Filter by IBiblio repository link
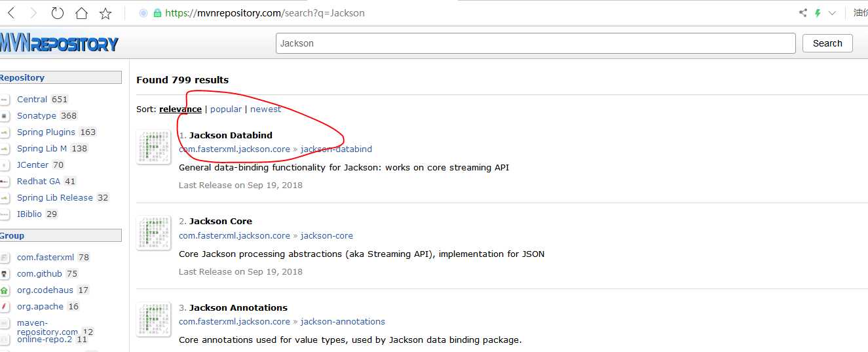Image resolution: width=868 pixels, height=352 pixels. tap(29, 214)
